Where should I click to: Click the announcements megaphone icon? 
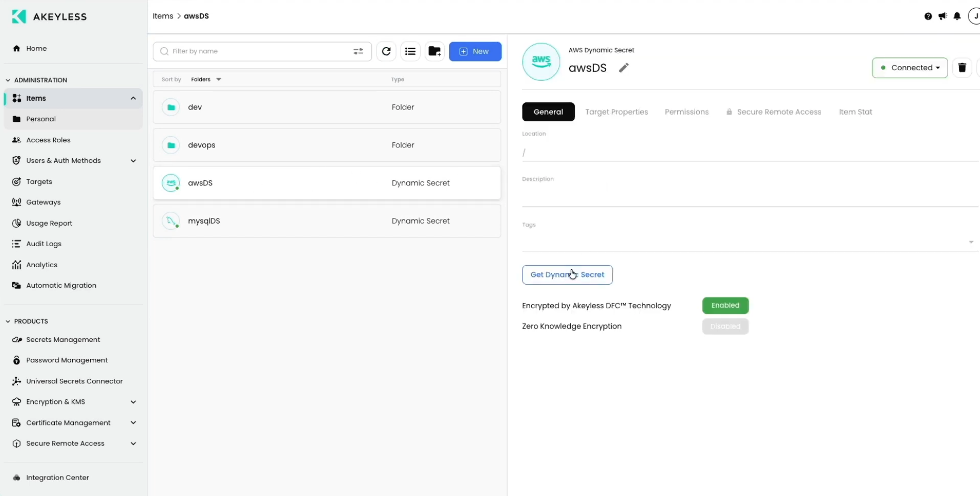coord(943,16)
